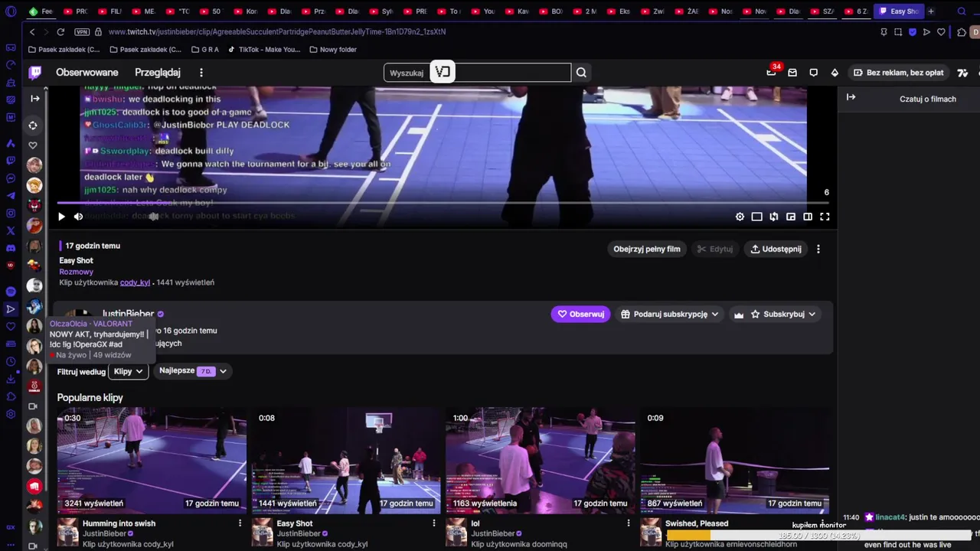The width and height of the screenshot is (980, 551).
Task: Open the JustinBieber channel name
Action: (x=128, y=314)
